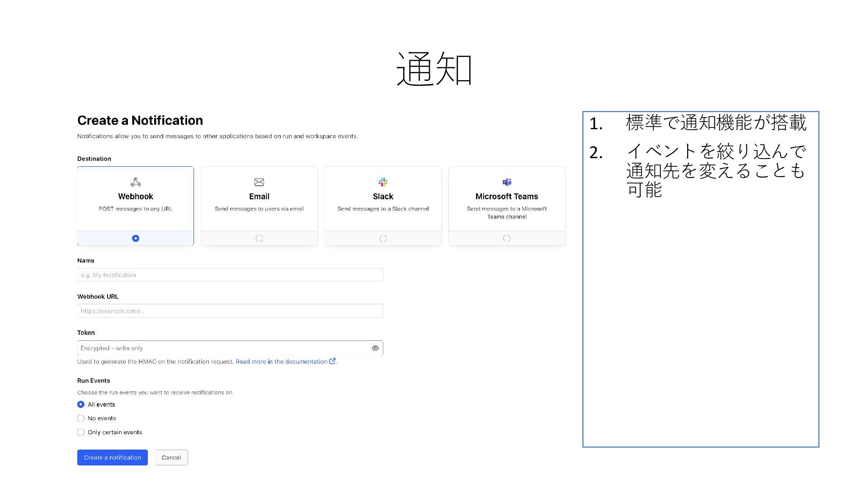Select the Slack radio button
Viewport: 868px width, 488px height.
[x=383, y=239]
